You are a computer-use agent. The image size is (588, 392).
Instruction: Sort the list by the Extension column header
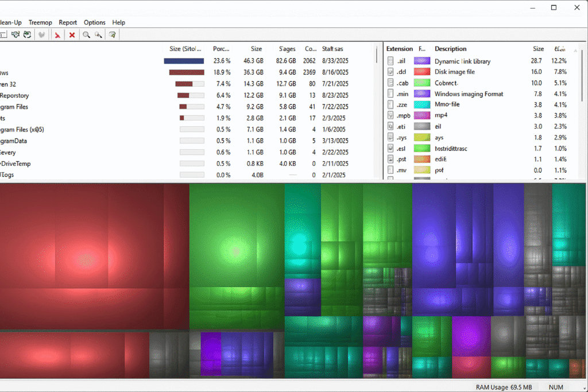pos(400,49)
